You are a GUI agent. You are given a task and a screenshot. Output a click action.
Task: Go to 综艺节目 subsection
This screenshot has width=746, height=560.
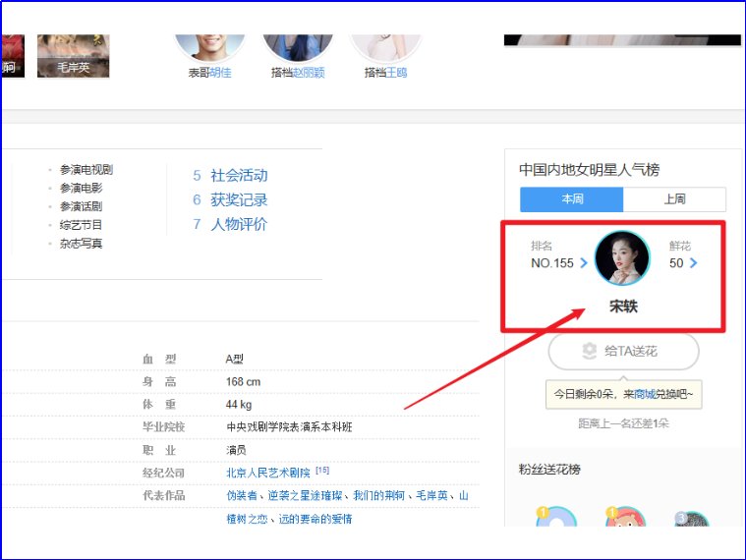coord(81,225)
